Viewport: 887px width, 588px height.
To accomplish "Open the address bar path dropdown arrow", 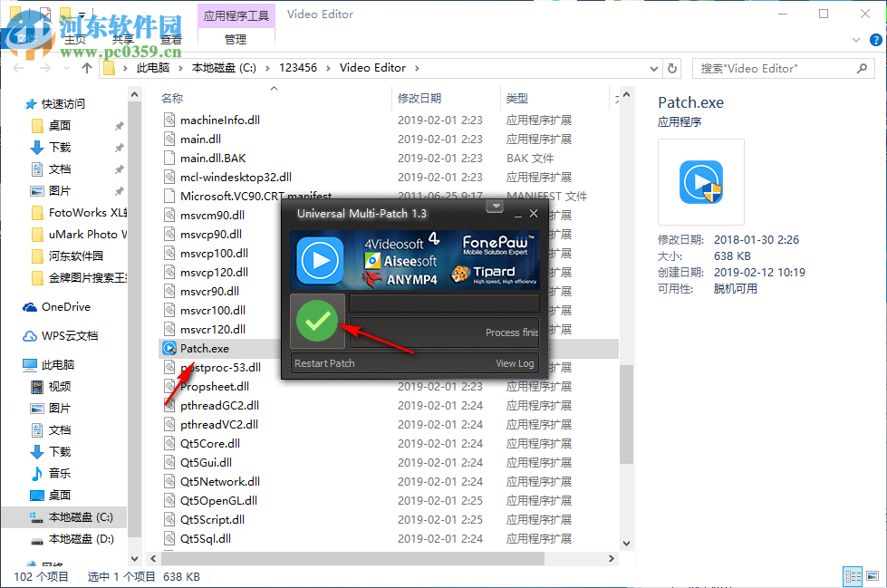I will [x=653, y=67].
